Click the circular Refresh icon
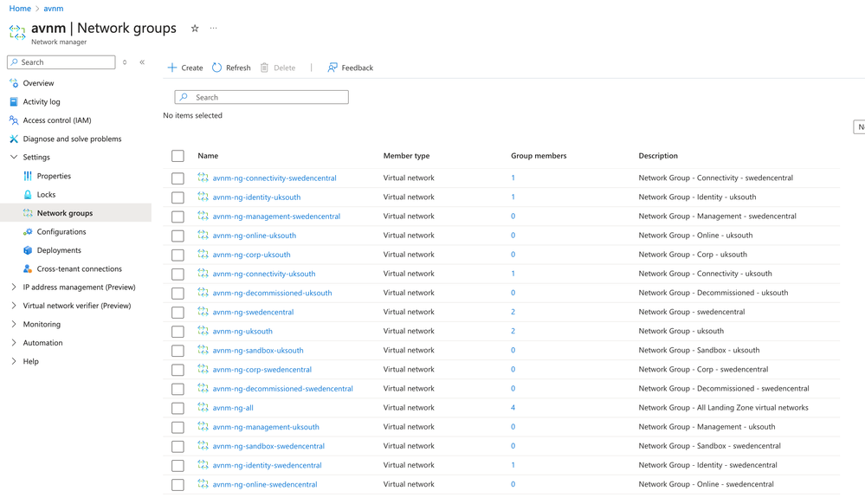This screenshot has height=504, width=865. 216,68
